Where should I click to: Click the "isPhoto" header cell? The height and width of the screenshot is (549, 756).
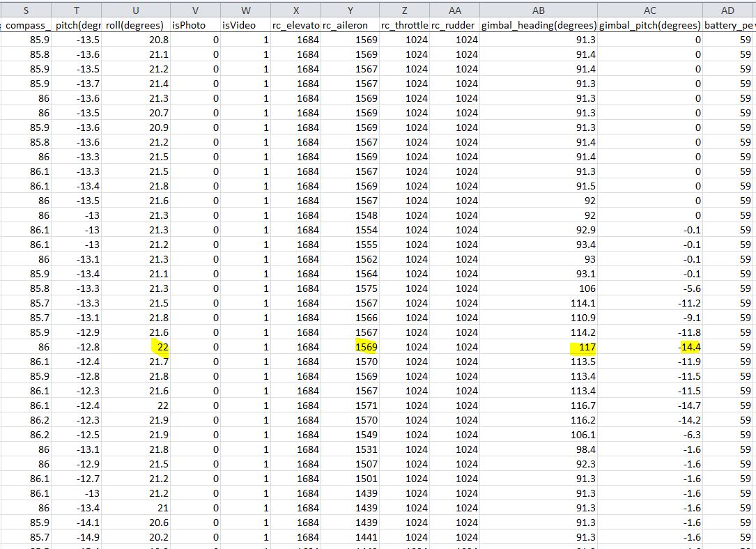pyautogui.click(x=195, y=25)
